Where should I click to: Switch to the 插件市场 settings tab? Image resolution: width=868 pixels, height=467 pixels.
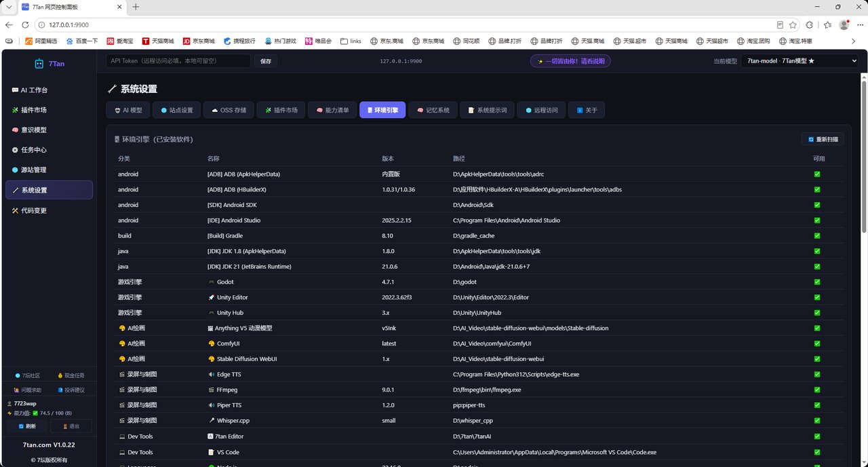point(281,110)
